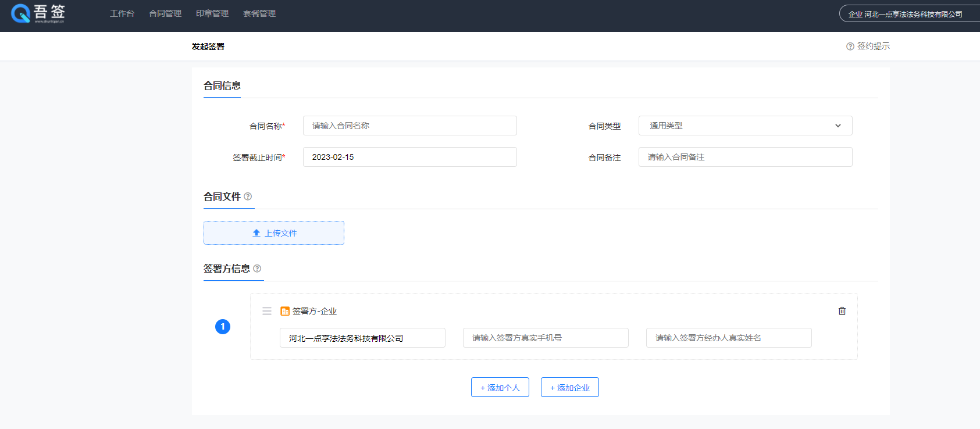Viewport: 980px width, 429px height.
Task: Focus the 合同名称 input field
Action: pyautogui.click(x=410, y=126)
